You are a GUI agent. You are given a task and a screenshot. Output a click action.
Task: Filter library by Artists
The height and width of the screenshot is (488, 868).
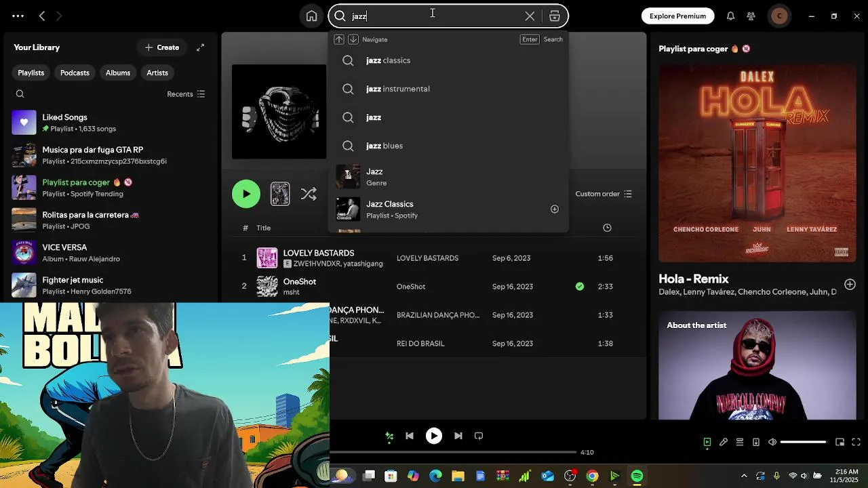157,73
